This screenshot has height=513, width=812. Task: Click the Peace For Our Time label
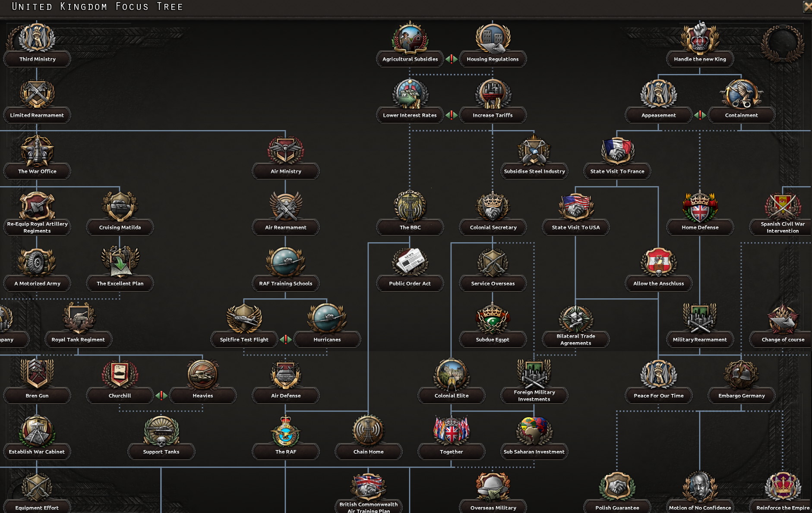(x=658, y=396)
